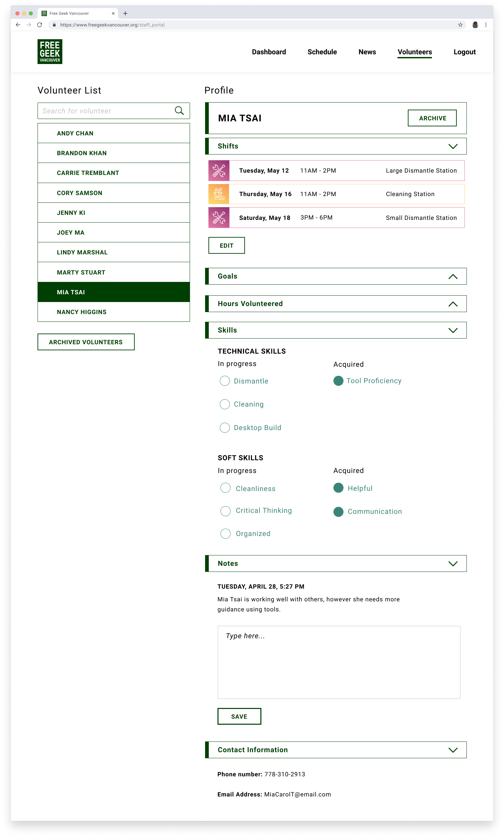Image resolution: width=504 pixels, height=837 pixels.
Task: Click the Search for volunteer field
Action: [x=114, y=111]
